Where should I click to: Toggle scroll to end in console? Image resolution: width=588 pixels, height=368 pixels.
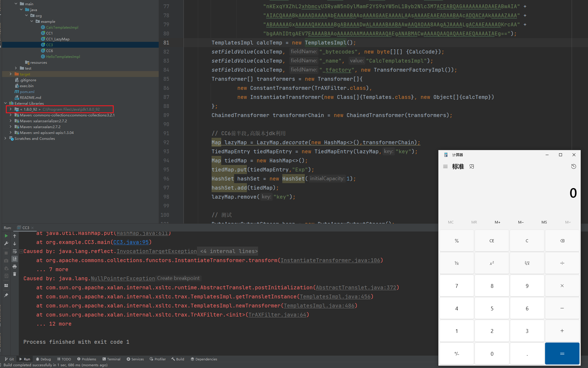[x=15, y=259]
